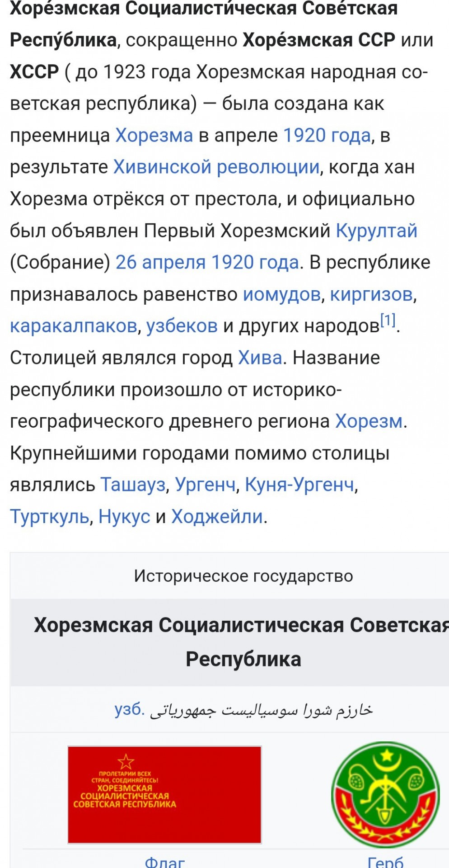The height and width of the screenshot is (868, 449).
Task: Tap the Курултай link
Action: [x=376, y=231]
